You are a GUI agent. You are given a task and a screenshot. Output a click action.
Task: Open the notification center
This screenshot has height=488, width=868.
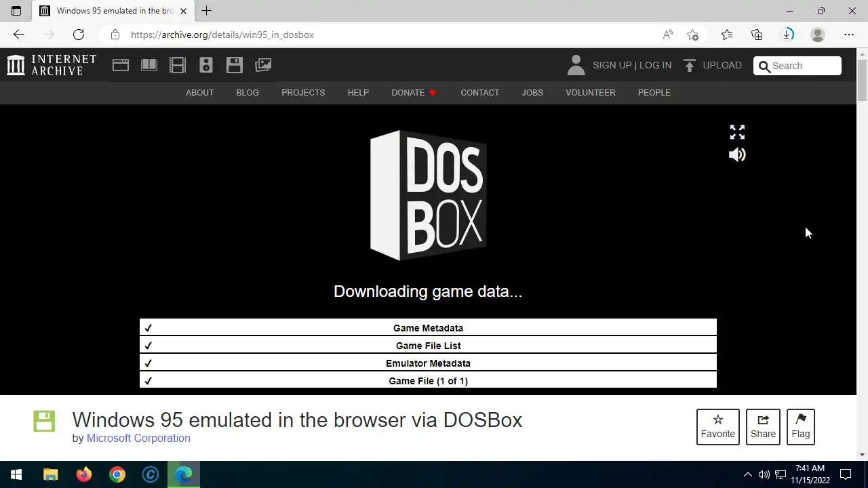click(846, 474)
